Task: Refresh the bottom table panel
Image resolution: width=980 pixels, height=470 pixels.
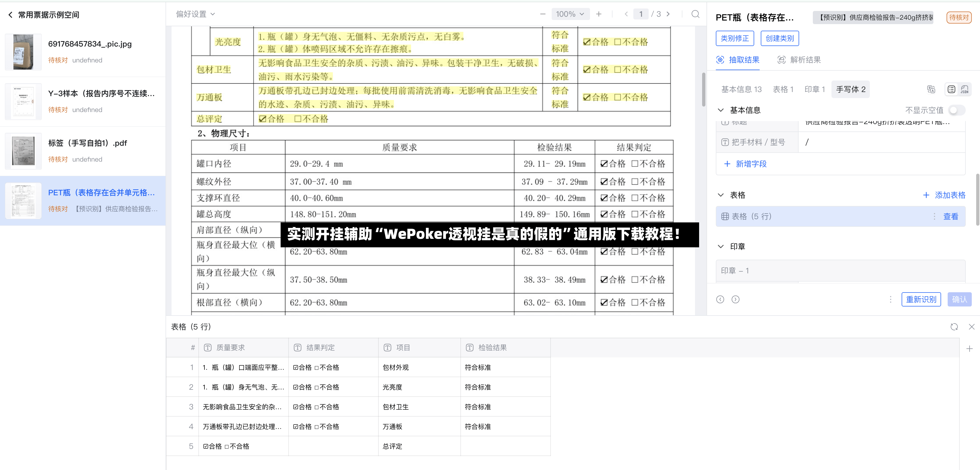Action: tap(954, 327)
